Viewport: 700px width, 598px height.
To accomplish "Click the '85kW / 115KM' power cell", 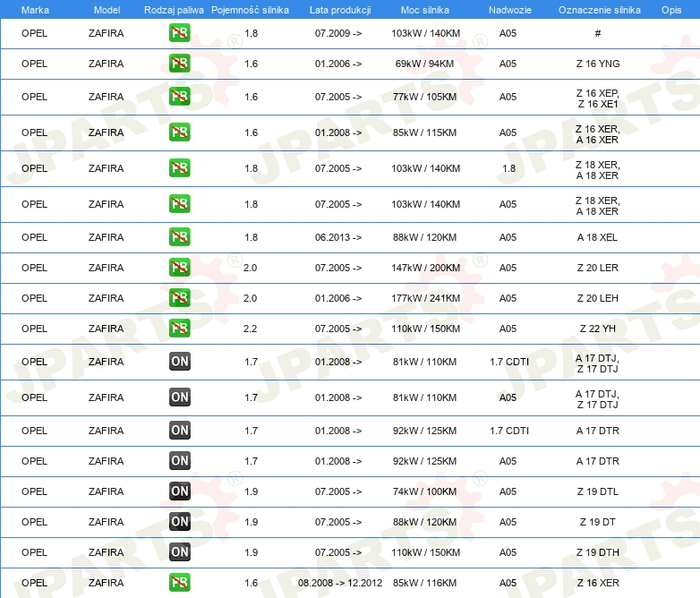I will click(424, 132).
